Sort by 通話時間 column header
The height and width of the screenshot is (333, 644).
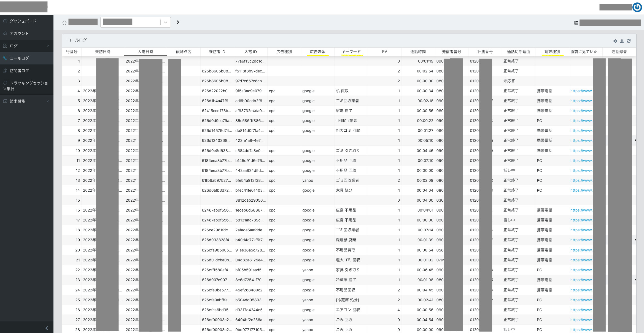pos(418,52)
